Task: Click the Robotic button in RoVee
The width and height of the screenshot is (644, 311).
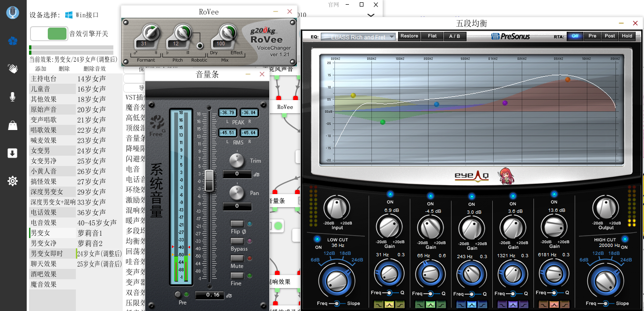Action: click(x=200, y=45)
